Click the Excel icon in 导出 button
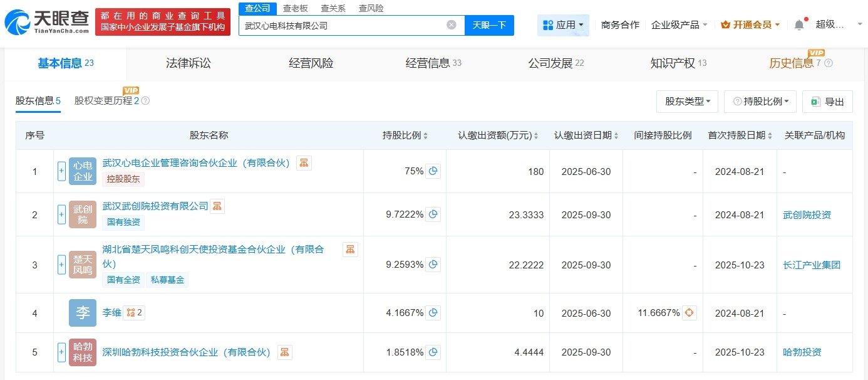The image size is (868, 380). [x=815, y=101]
